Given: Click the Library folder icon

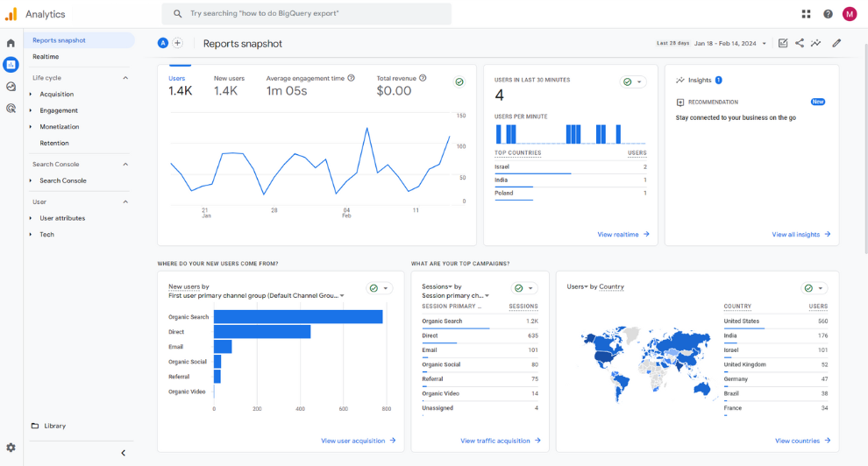Looking at the screenshot, I should click(x=35, y=426).
